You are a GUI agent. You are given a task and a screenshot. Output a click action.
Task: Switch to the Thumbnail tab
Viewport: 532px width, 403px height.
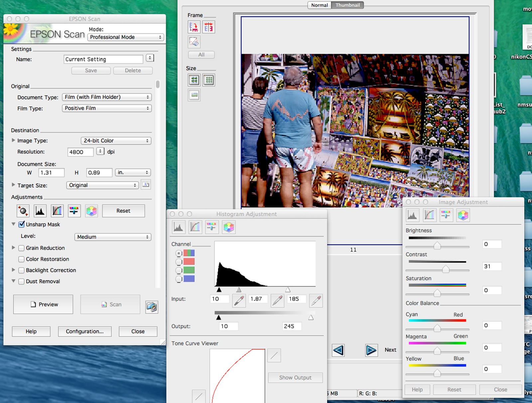click(x=347, y=5)
